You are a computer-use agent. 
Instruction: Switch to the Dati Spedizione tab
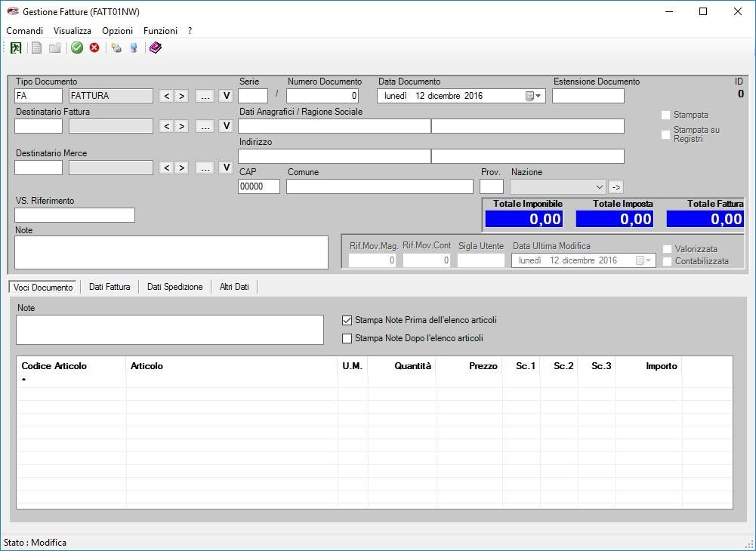click(x=174, y=286)
